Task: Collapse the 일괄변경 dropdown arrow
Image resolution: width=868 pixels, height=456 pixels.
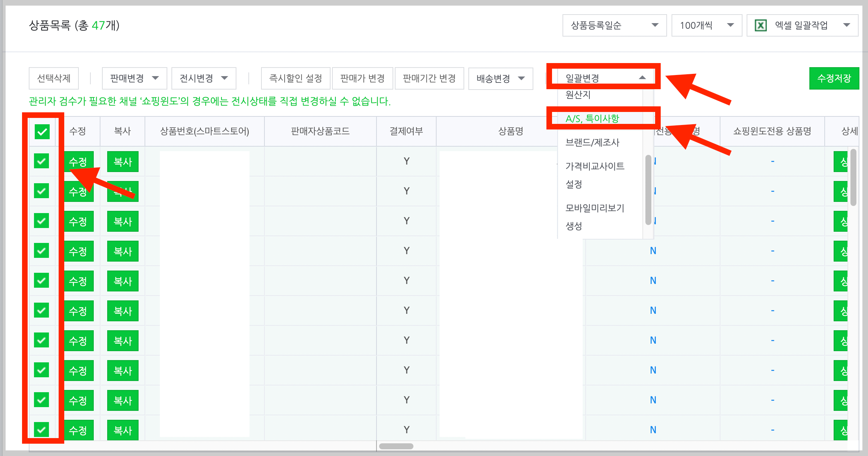Action: click(642, 78)
